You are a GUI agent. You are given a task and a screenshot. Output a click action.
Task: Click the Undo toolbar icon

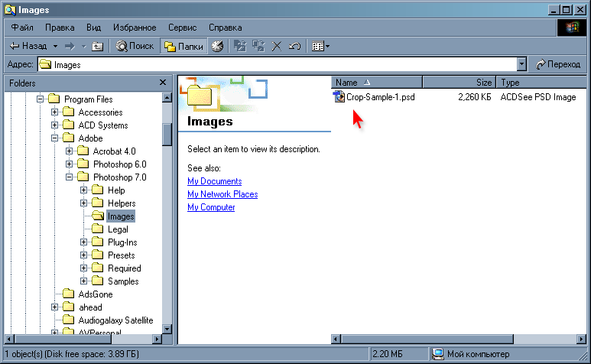(x=295, y=47)
